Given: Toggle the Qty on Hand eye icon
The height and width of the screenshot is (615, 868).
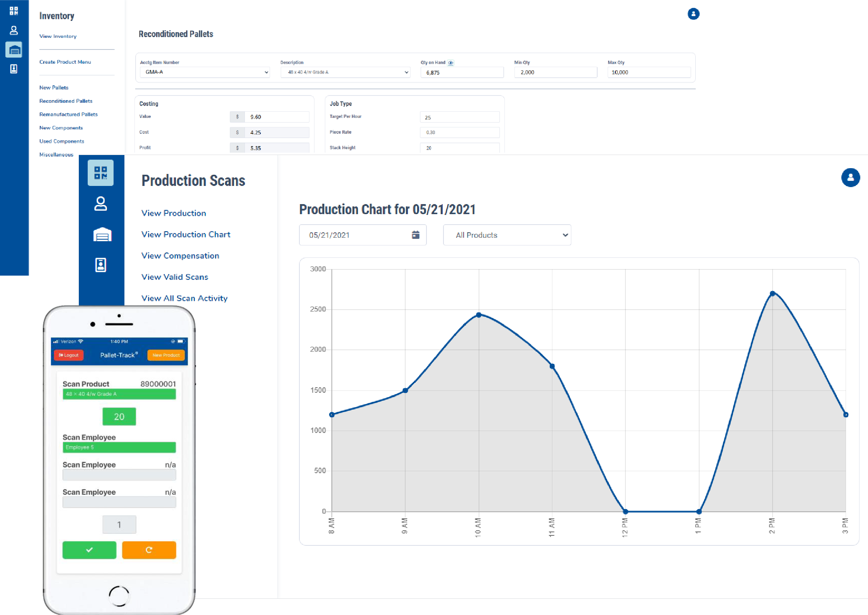Looking at the screenshot, I should [450, 63].
